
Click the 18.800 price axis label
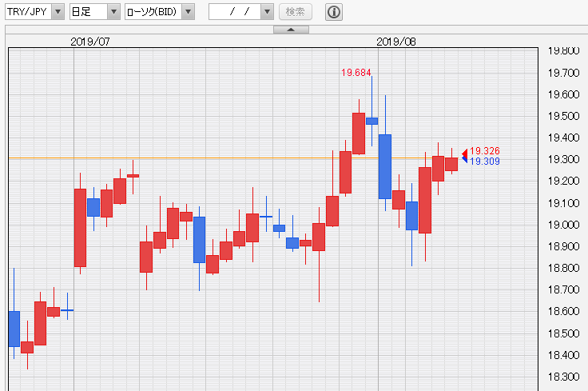pos(563,268)
